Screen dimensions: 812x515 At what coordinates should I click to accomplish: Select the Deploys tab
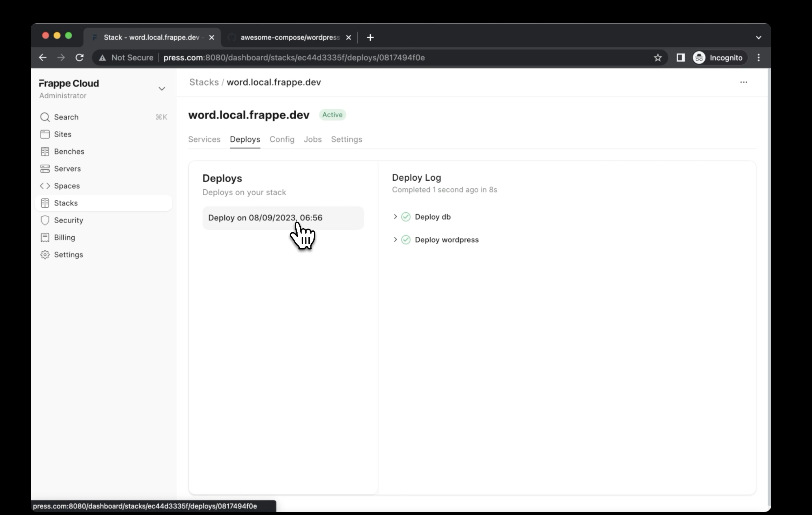pos(245,139)
